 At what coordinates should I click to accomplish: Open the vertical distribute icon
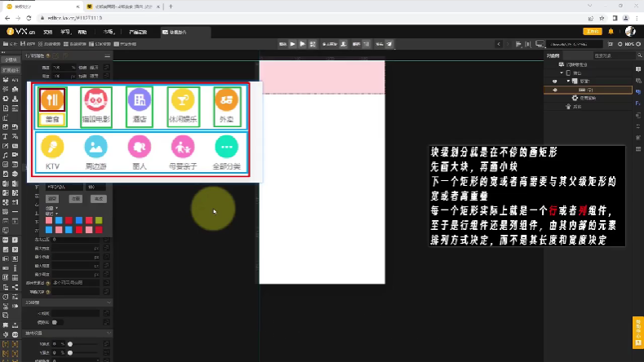[x=528, y=44]
